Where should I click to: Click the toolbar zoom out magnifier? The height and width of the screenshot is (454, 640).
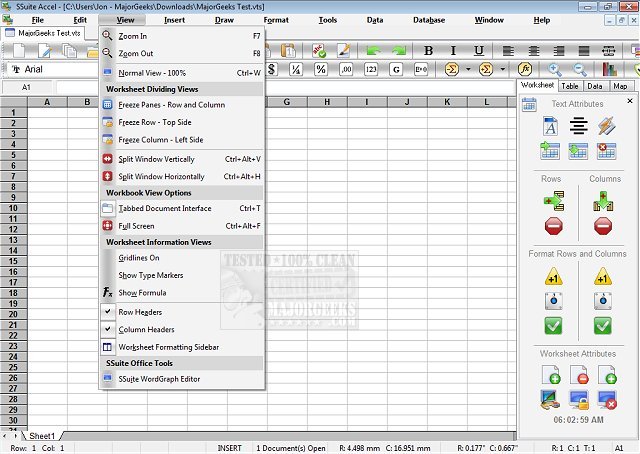pos(580,69)
